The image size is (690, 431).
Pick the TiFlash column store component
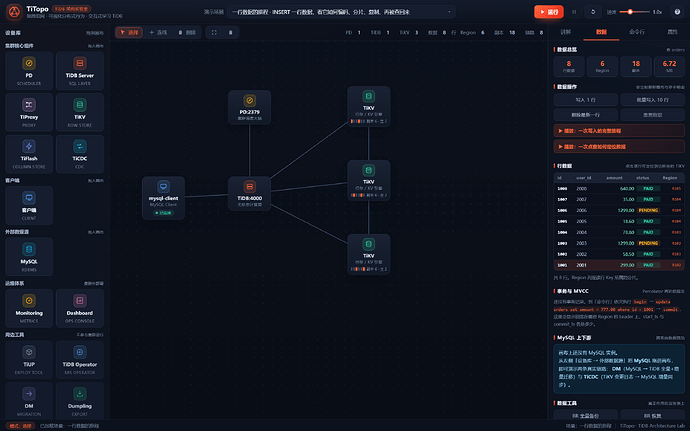point(29,154)
